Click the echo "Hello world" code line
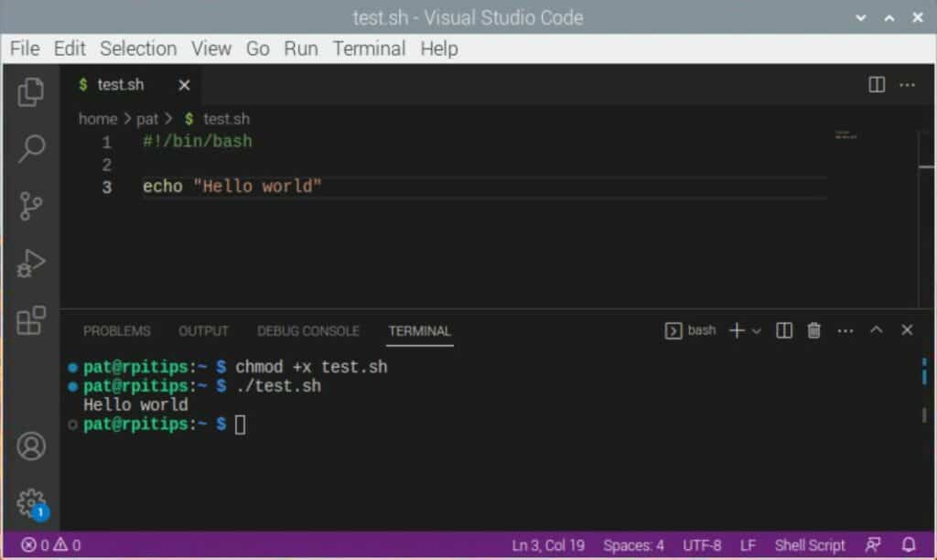 (232, 187)
